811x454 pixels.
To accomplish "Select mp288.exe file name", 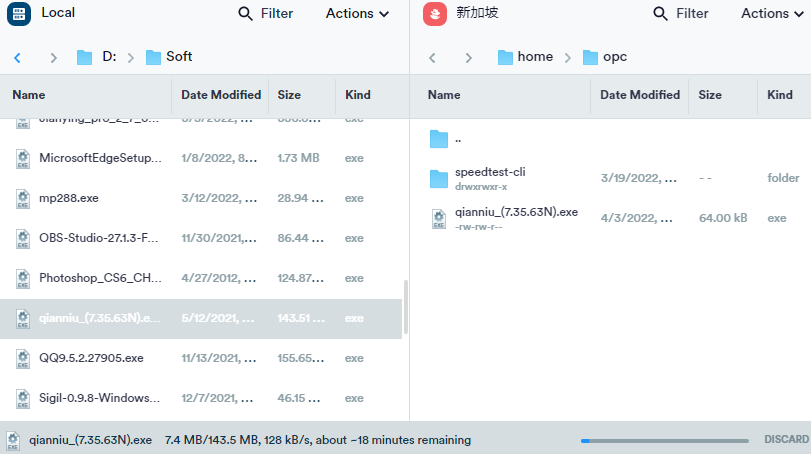I will [x=69, y=198].
